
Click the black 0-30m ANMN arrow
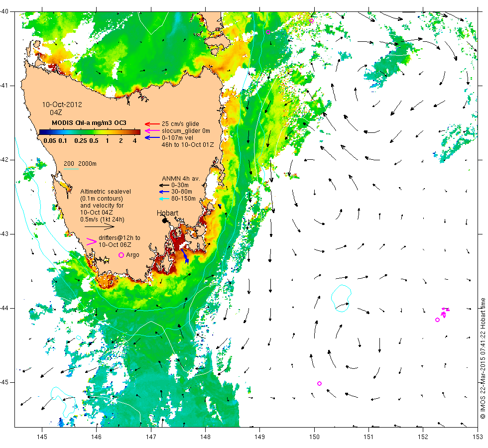(164, 185)
